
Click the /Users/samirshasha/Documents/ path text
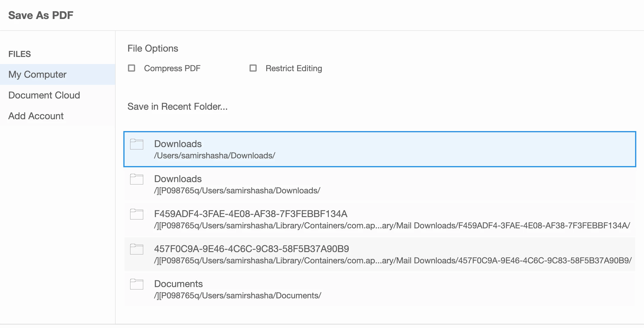point(237,295)
